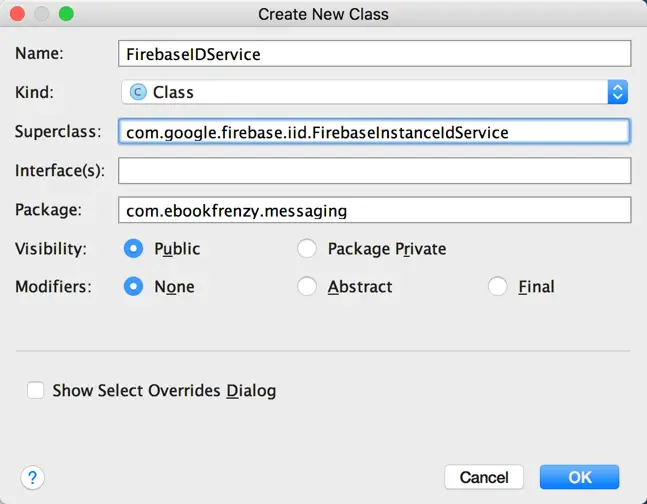The width and height of the screenshot is (647, 504).
Task: Enable Show Select Overrides Dialog checkbox
Action: [36, 391]
